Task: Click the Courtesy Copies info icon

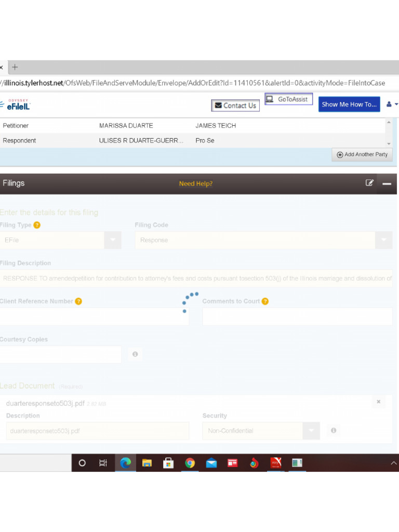Action: pyautogui.click(x=135, y=354)
